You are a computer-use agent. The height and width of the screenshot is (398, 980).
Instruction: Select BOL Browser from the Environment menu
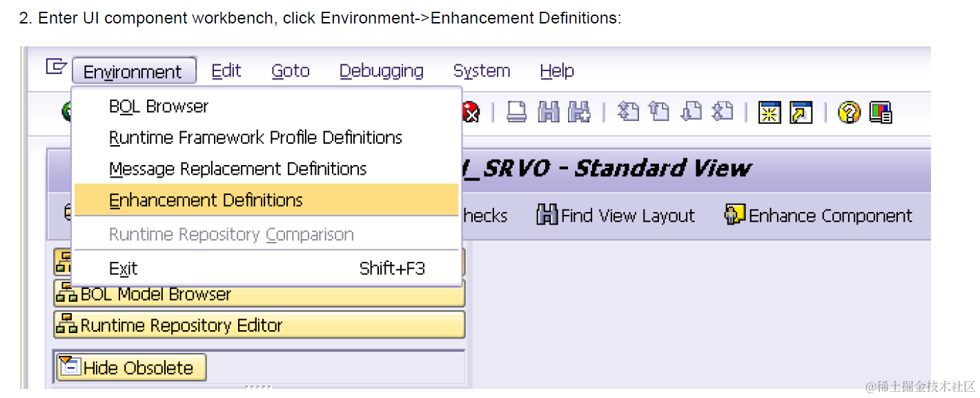click(x=266, y=106)
